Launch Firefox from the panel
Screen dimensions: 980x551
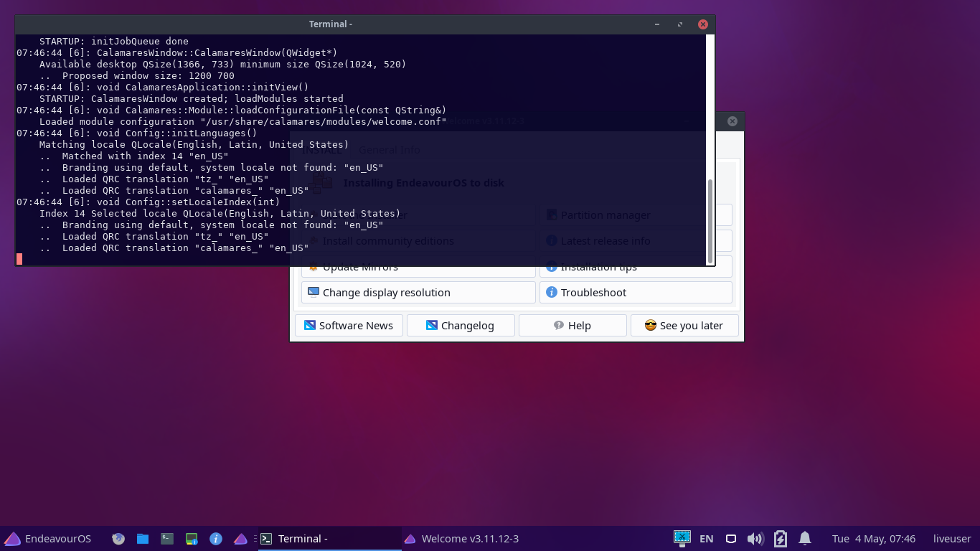coord(119,538)
